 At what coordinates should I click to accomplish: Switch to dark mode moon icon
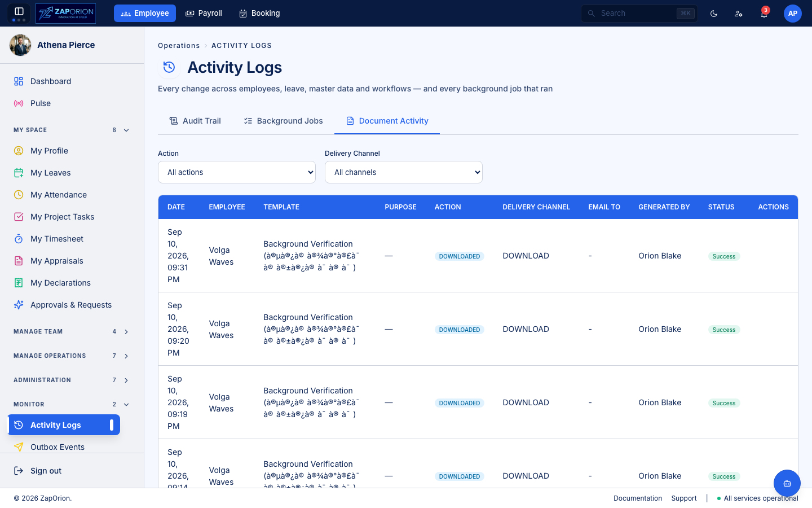[x=714, y=14]
